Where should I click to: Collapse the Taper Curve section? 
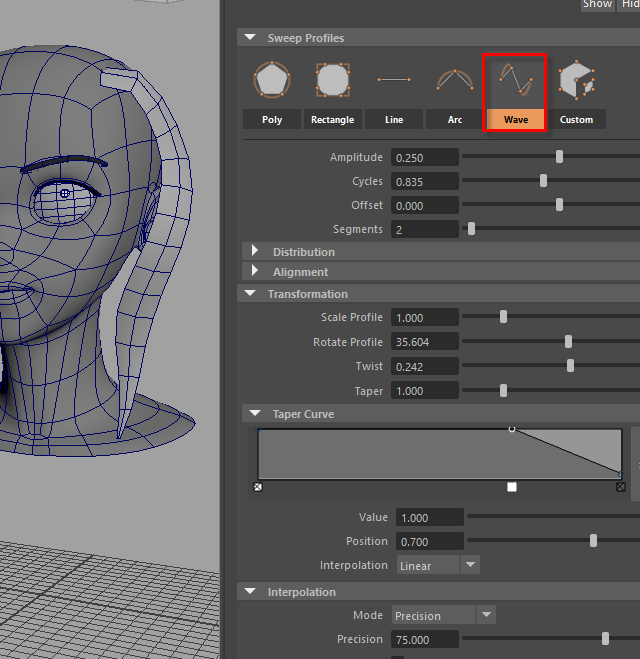(255, 413)
